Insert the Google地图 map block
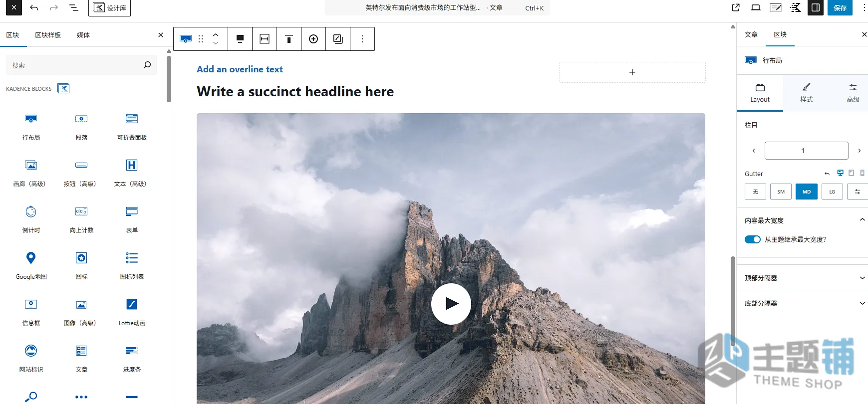This screenshot has height=404, width=868. pos(31,266)
